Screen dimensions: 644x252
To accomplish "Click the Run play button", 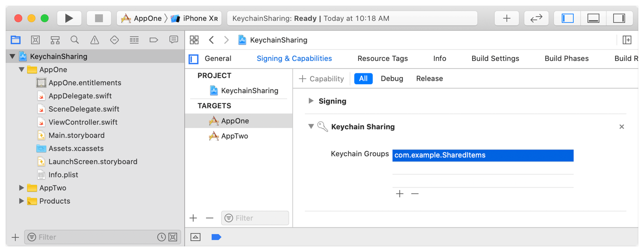I will point(69,18).
